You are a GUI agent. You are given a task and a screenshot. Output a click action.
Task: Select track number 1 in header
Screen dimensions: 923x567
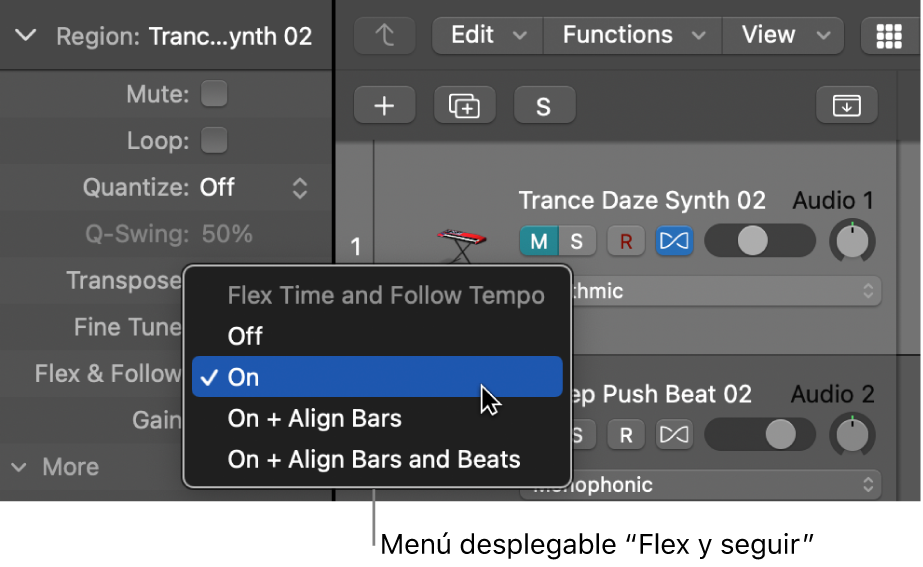point(356,247)
